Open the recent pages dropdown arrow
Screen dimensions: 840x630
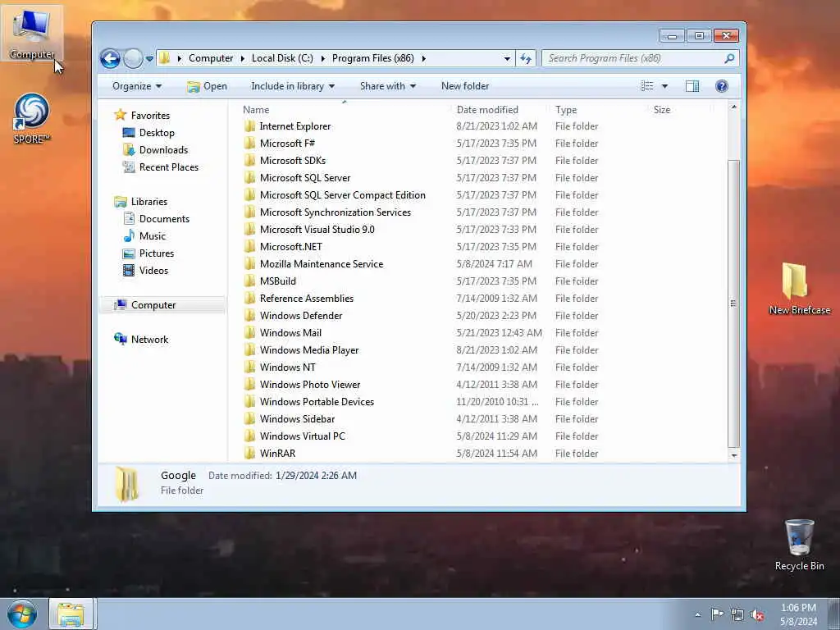(149, 59)
